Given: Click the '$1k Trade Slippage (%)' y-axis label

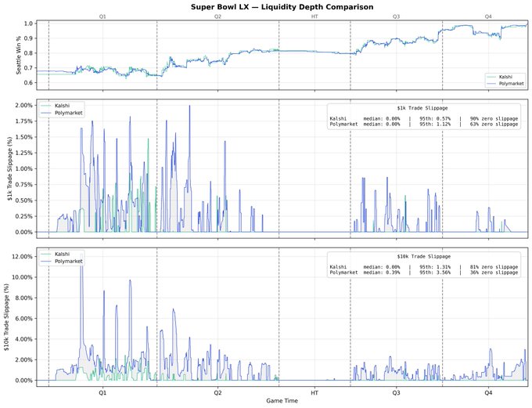Looking at the screenshot, I should [x=7, y=168].
